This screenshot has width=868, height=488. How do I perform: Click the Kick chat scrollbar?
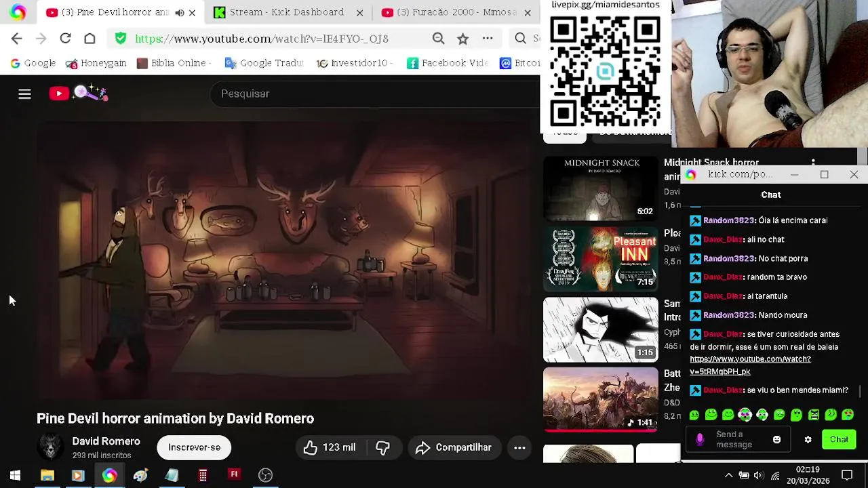861,391
